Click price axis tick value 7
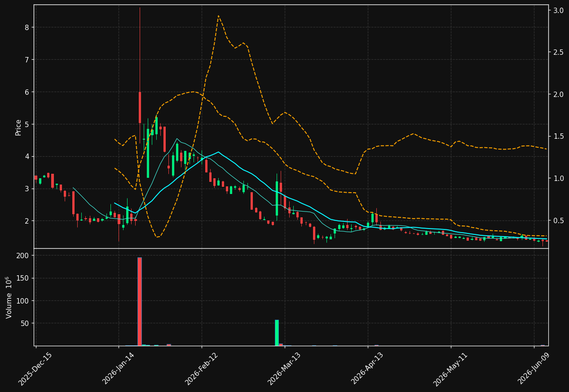Screen dimensions: 569x392 pyautogui.click(x=26, y=60)
